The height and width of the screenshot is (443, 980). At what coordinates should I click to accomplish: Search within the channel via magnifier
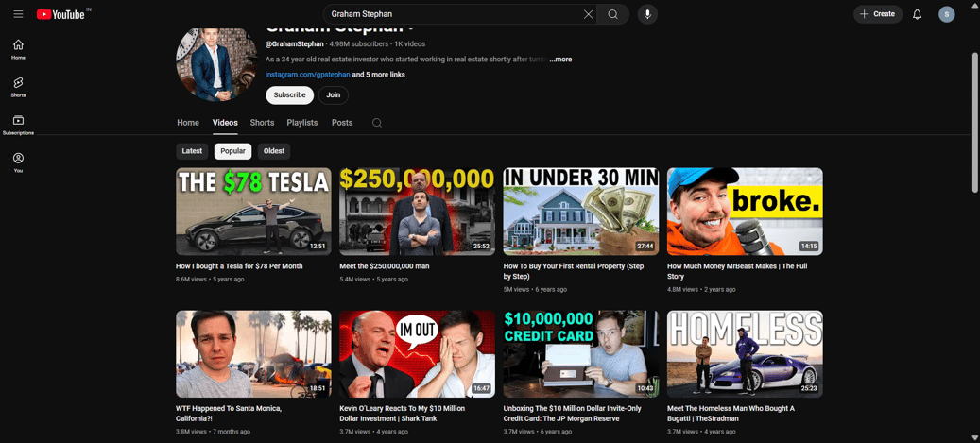pyautogui.click(x=377, y=123)
